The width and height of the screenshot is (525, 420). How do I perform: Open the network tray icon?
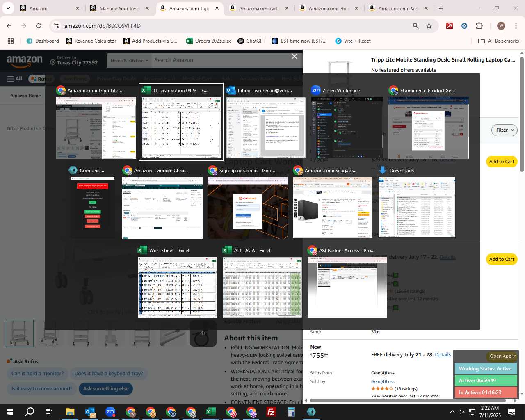click(x=472, y=412)
